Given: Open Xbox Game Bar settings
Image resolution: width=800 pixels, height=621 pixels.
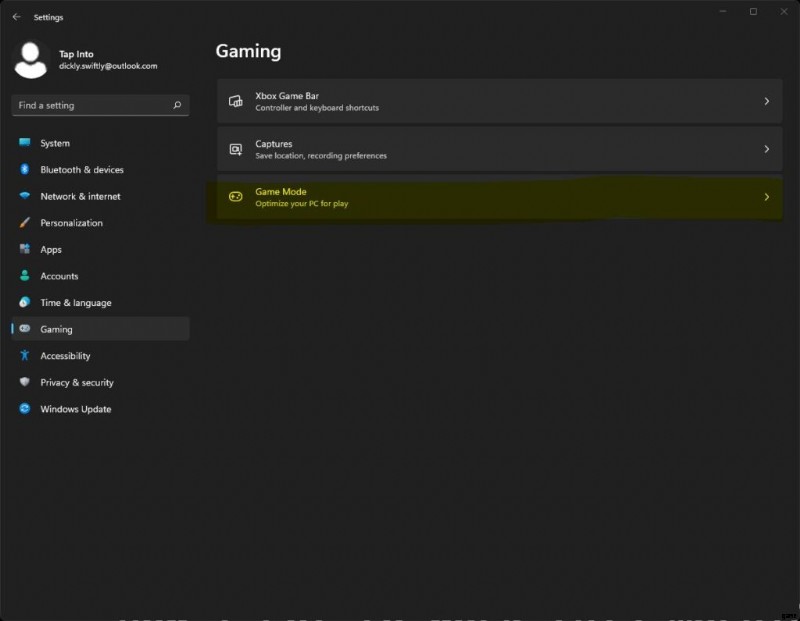Looking at the screenshot, I should 499,101.
